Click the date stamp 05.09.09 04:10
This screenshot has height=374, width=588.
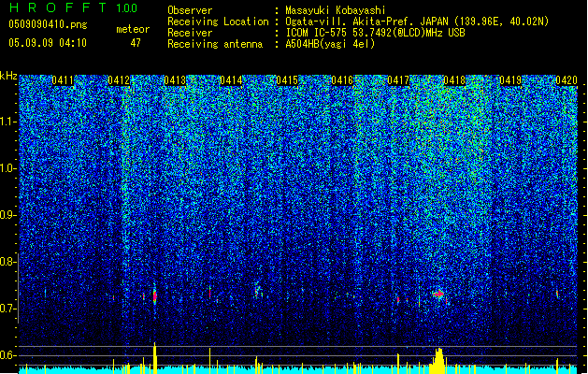click(x=48, y=43)
